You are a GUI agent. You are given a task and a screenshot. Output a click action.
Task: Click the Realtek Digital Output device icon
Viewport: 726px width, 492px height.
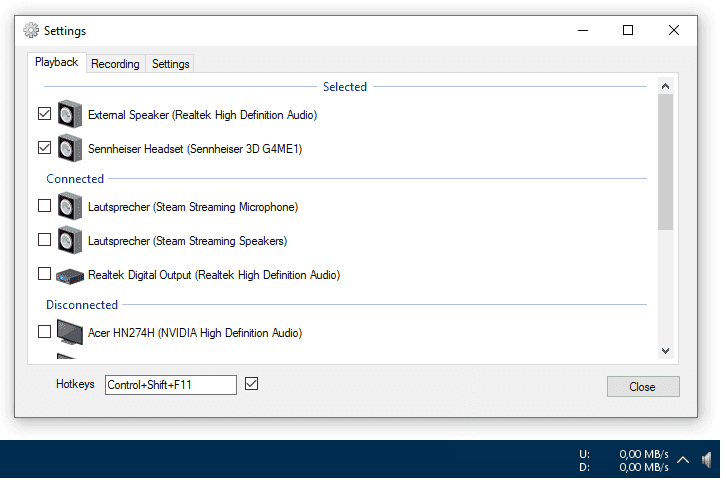tap(69, 275)
